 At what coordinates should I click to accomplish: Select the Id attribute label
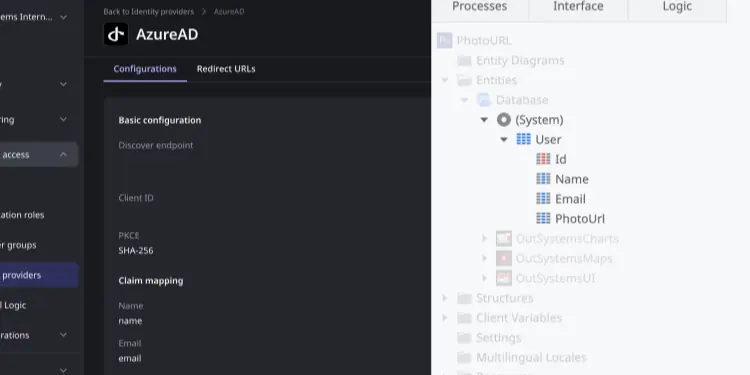tap(561, 159)
